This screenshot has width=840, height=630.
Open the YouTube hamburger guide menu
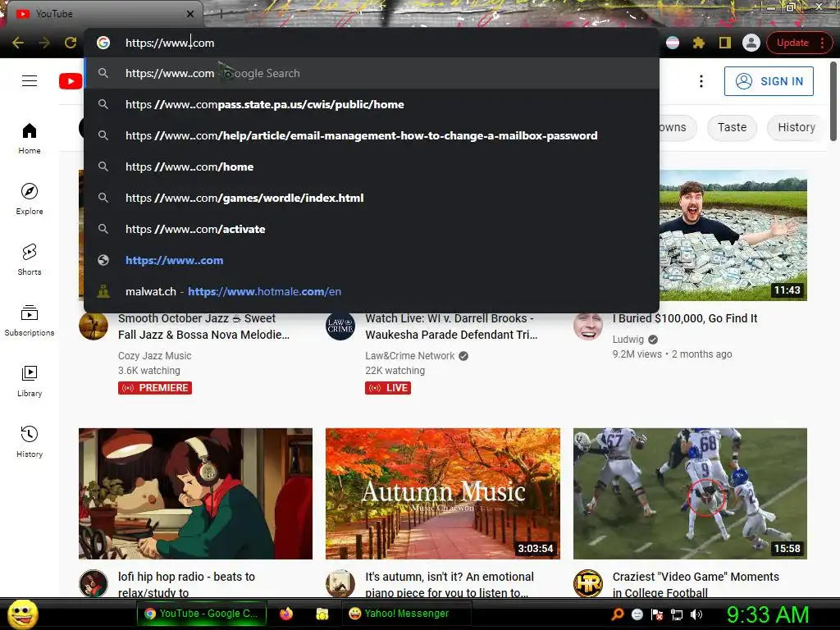[x=30, y=81]
